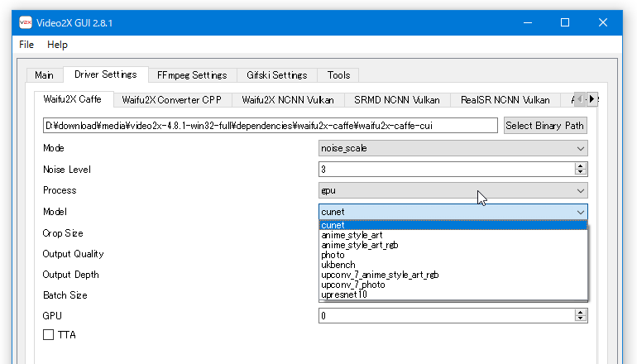Close the Video2X GUI window

603,23
